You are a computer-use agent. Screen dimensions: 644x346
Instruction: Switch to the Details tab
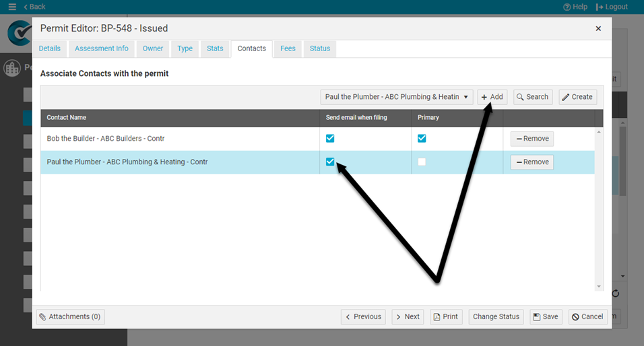tap(50, 48)
